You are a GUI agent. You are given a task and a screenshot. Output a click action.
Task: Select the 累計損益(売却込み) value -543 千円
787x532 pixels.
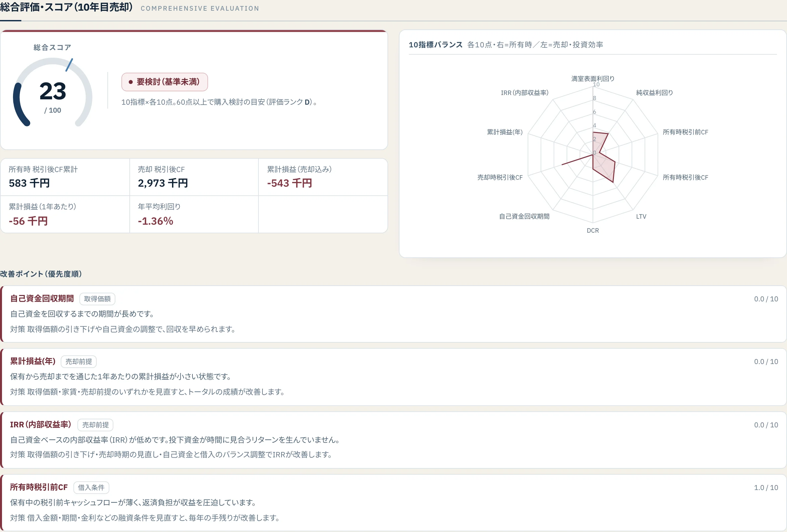coord(289,183)
